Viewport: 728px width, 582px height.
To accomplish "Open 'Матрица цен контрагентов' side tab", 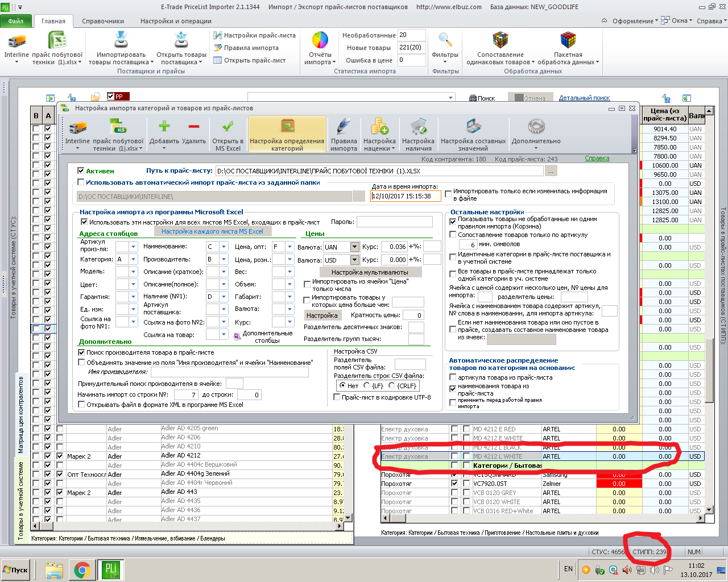I will pos(21,414).
